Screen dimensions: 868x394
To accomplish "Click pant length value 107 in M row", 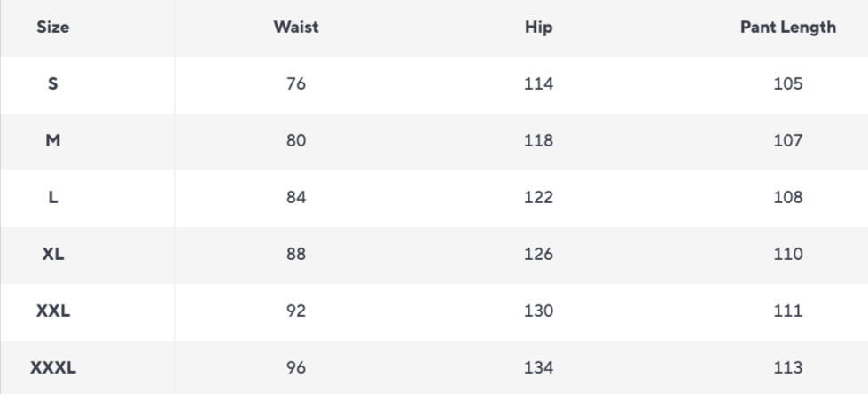I will (787, 141).
